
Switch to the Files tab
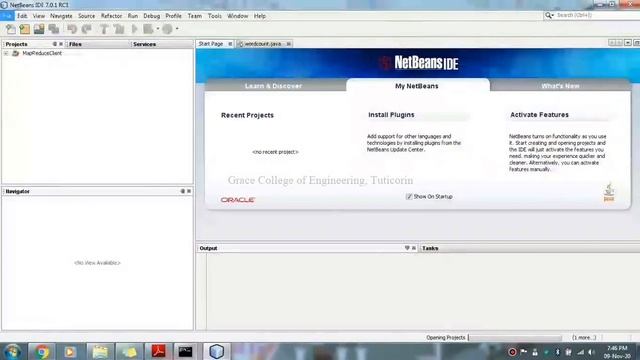point(75,44)
